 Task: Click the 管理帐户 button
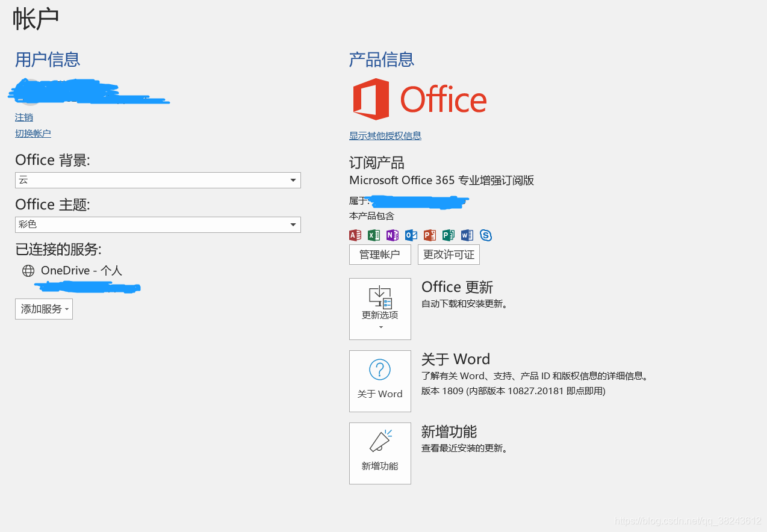380,255
